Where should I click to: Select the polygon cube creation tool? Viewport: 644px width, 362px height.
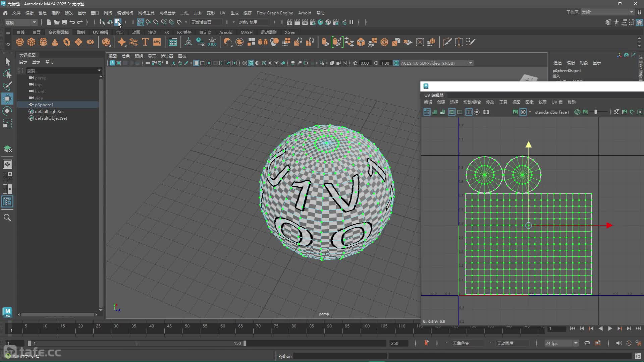click(x=31, y=42)
